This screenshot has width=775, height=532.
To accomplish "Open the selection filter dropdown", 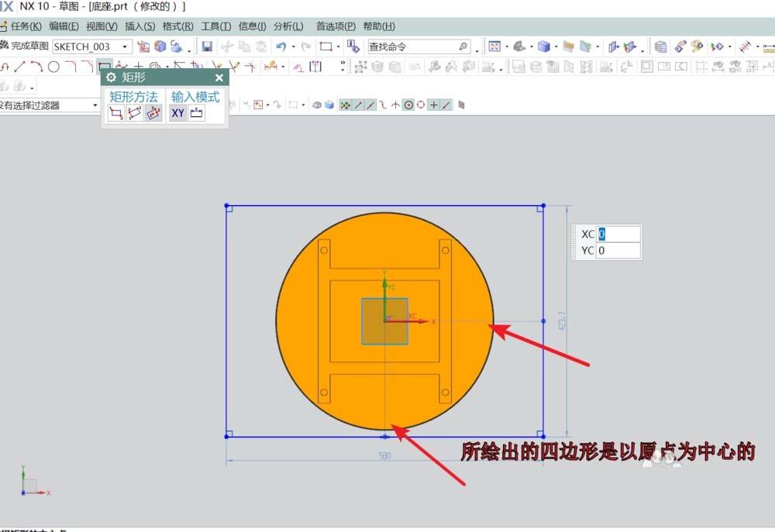I will coord(95,104).
